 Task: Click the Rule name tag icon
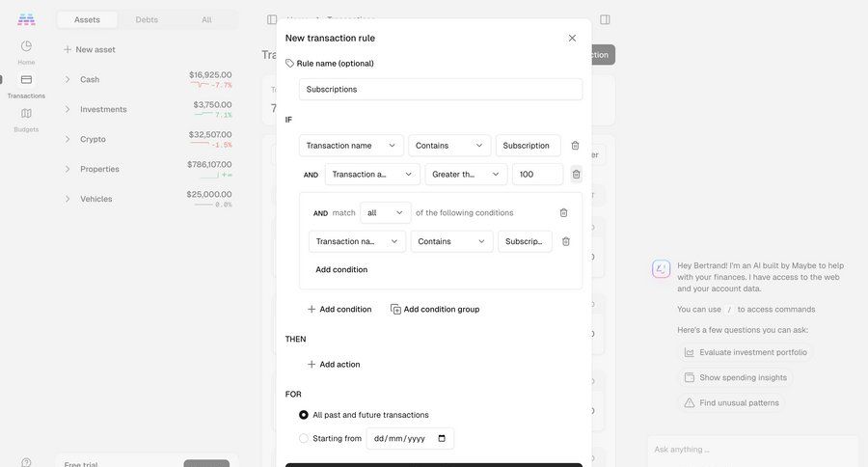[289, 63]
